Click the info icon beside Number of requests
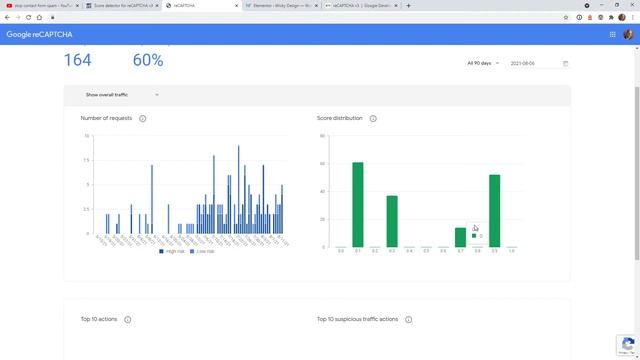Screen dimensions: 640x360 [142, 118]
